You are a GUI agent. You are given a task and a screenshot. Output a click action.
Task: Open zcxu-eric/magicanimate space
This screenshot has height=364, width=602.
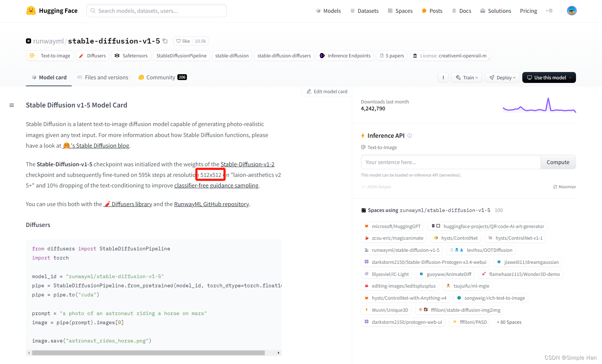click(x=394, y=238)
